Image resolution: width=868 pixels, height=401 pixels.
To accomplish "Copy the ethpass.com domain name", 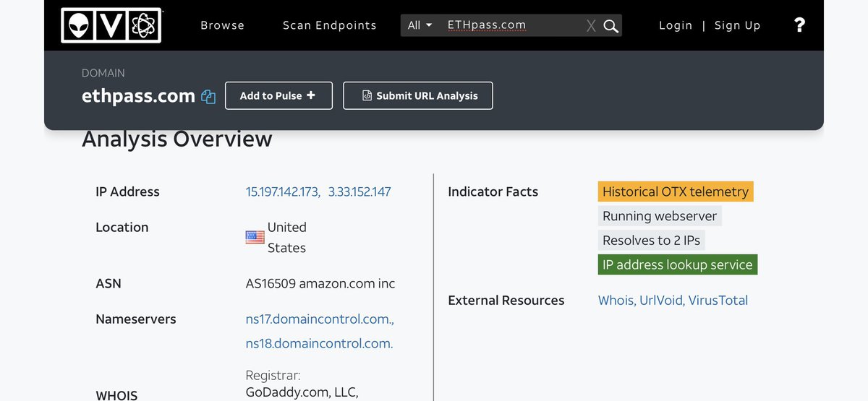I will 208,96.
